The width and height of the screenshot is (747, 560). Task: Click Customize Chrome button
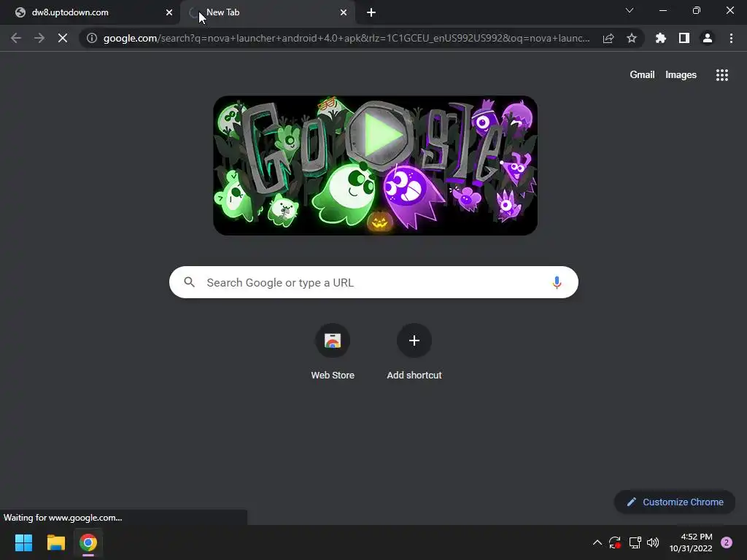(675, 502)
